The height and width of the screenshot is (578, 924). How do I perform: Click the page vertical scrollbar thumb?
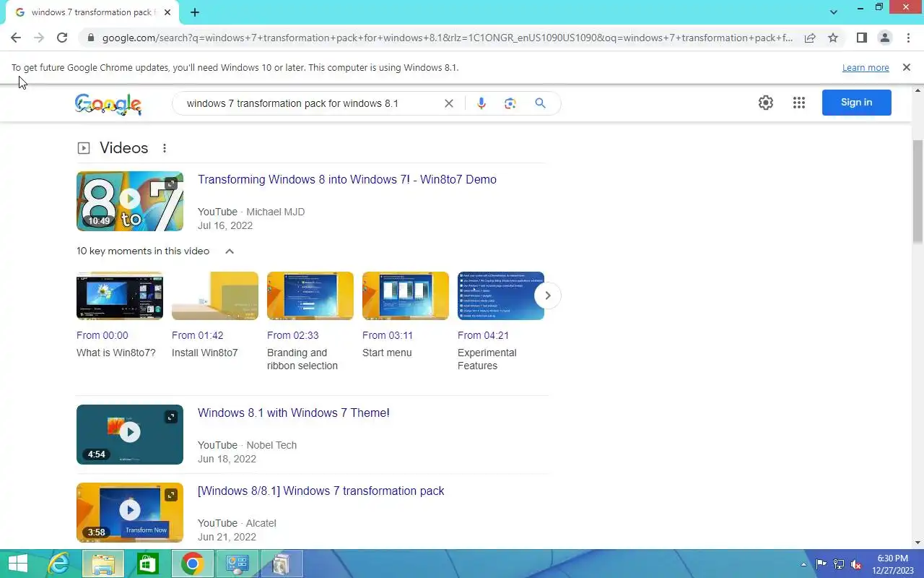(x=918, y=191)
